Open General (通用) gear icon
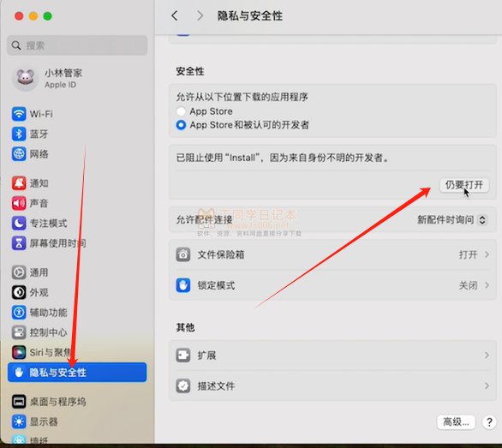This screenshot has width=502, height=448. [x=19, y=272]
